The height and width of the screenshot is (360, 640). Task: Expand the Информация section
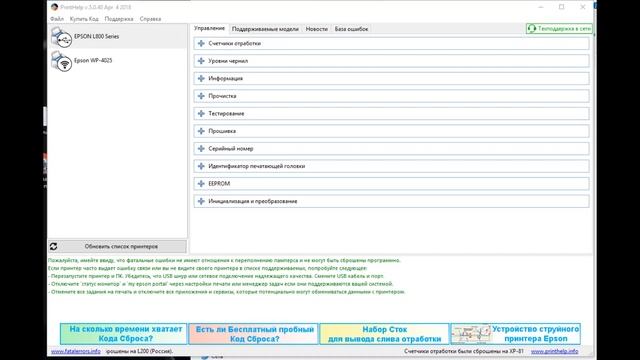(391, 78)
